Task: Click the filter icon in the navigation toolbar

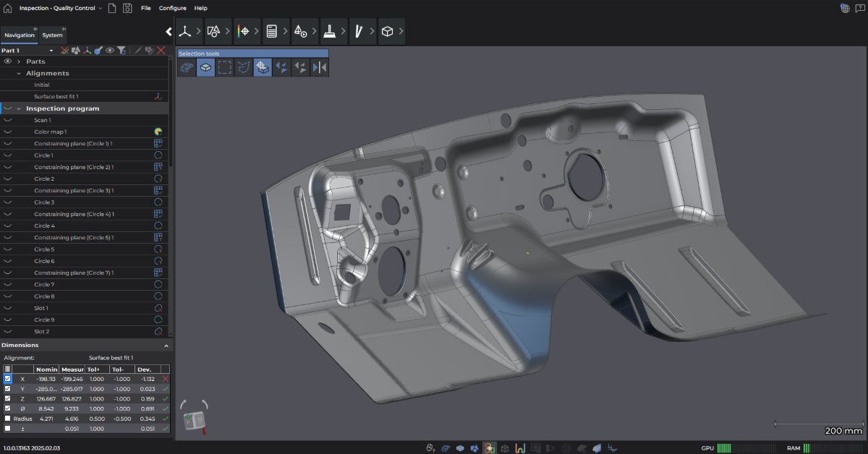Action: click(122, 51)
